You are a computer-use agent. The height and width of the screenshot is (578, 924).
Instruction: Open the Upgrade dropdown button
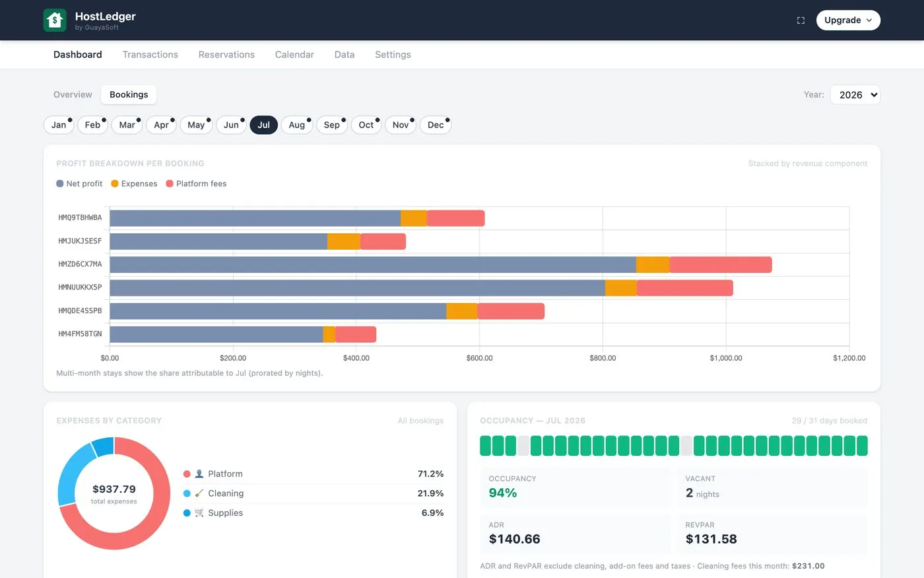pyautogui.click(x=848, y=20)
